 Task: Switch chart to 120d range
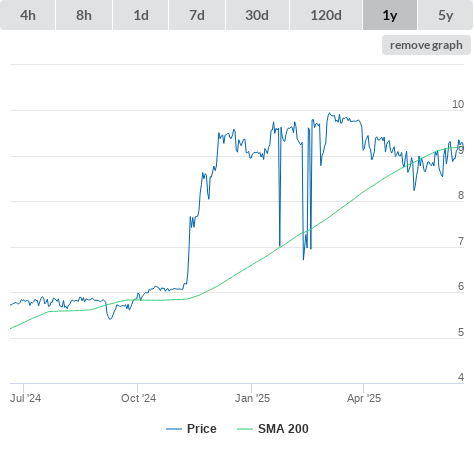click(326, 15)
